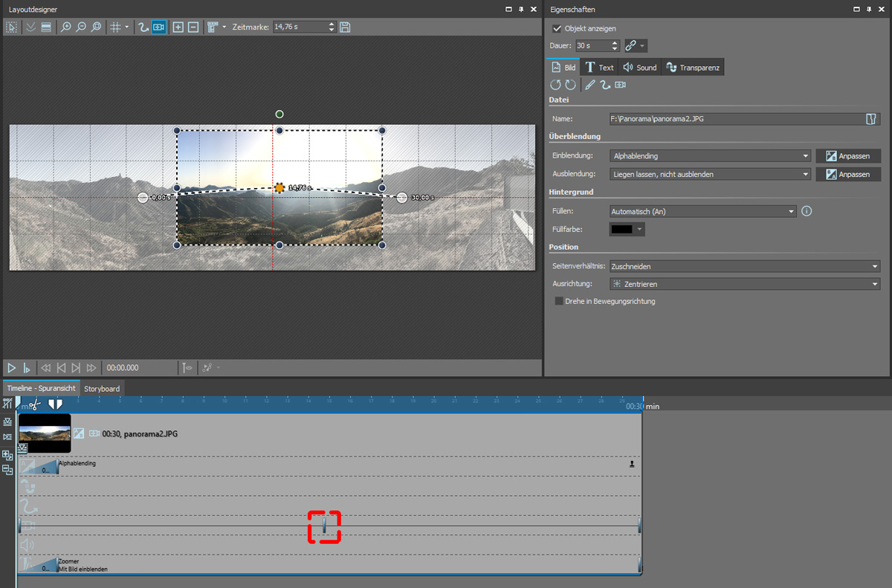Click the rotate left icon in properties

tap(555, 85)
